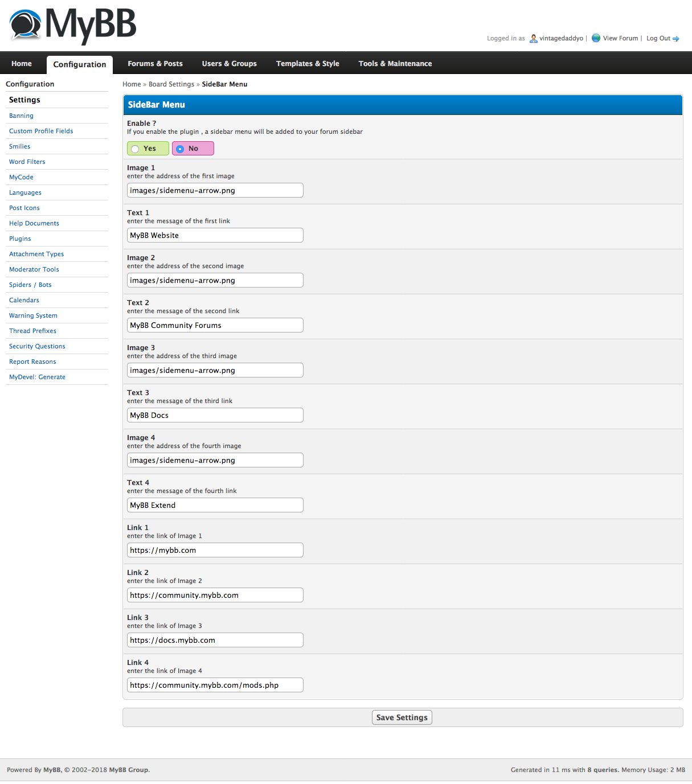This screenshot has height=784, width=692.
Task: Switch to the Templates & Style tab
Action: (x=308, y=64)
